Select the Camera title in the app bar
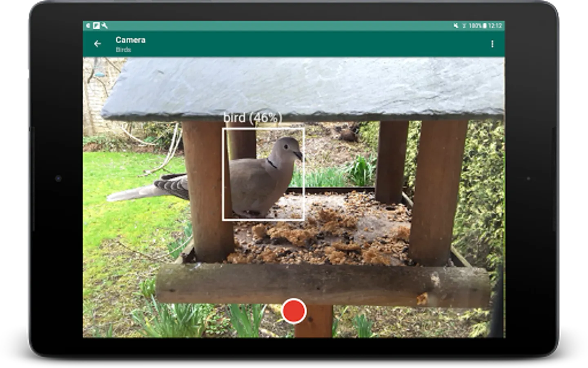 (130, 40)
